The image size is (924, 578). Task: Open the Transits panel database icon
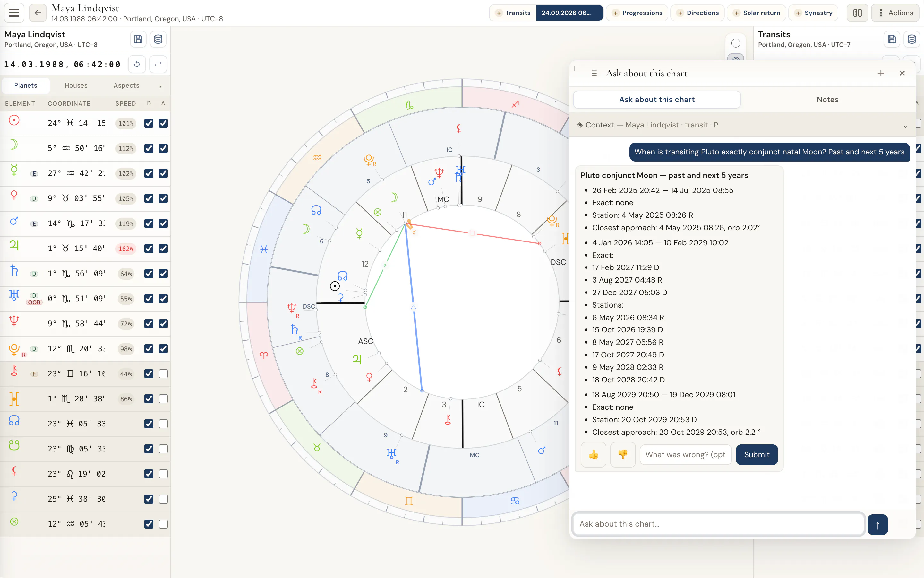pyautogui.click(x=912, y=39)
